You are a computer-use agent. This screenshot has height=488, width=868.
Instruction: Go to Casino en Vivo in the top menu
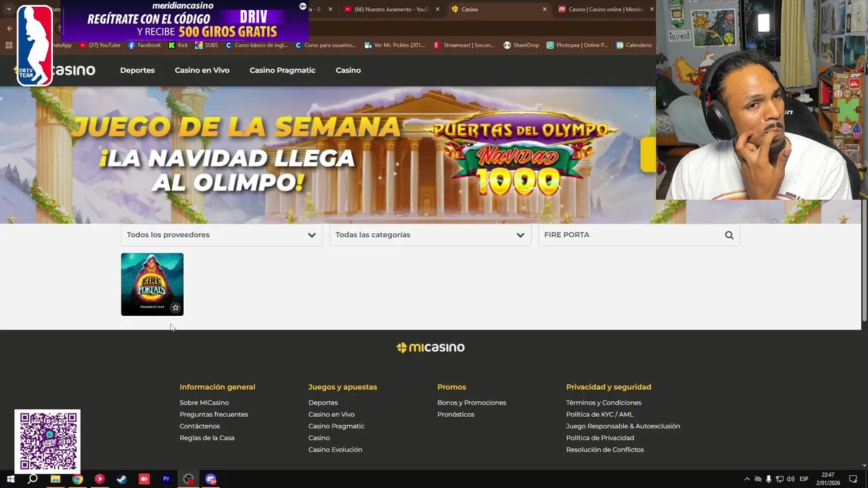coord(202,70)
